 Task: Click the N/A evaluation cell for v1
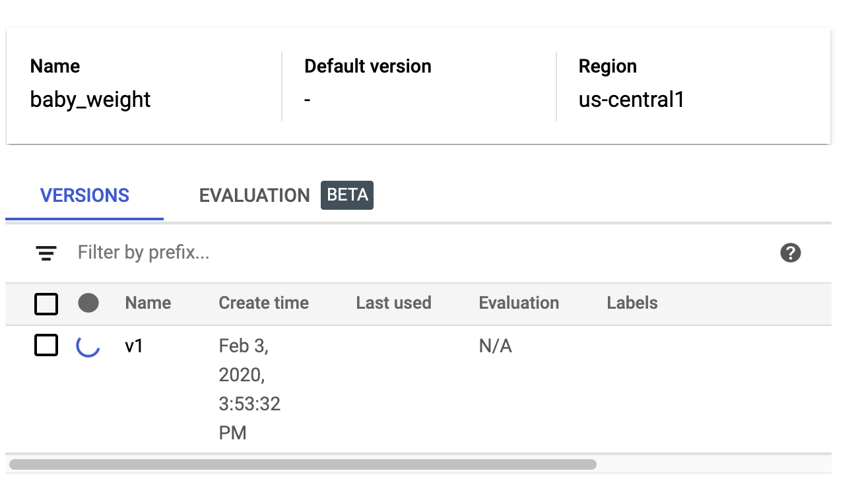click(x=496, y=346)
